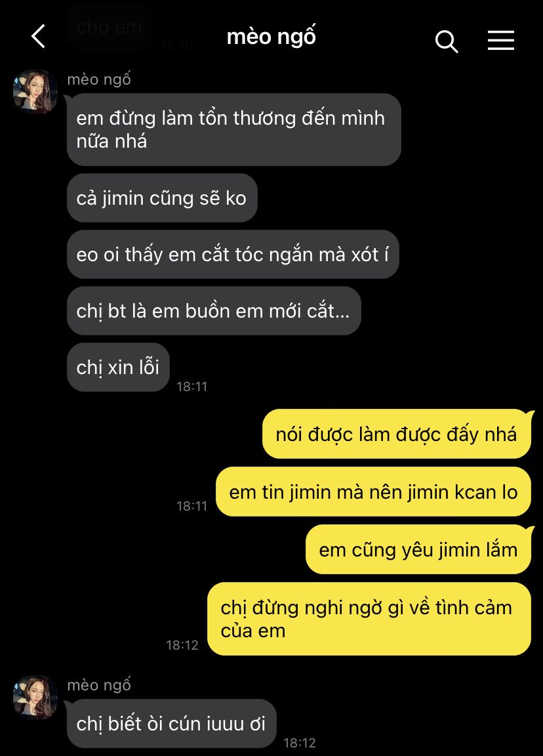Open the hamburger menu icon
543x756 pixels.
tap(501, 41)
